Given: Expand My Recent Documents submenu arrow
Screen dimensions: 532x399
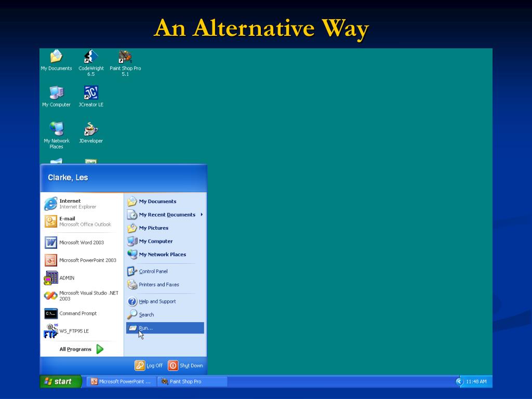Looking at the screenshot, I should (202, 215).
